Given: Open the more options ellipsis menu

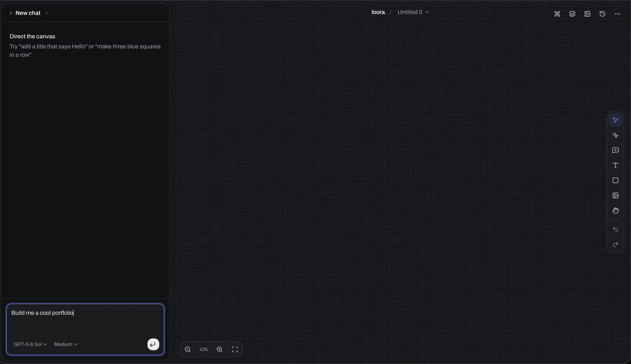Looking at the screenshot, I should [x=618, y=14].
